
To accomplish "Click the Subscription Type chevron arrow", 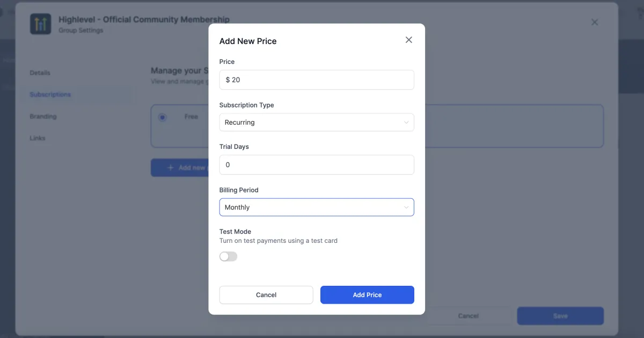I will (x=406, y=123).
